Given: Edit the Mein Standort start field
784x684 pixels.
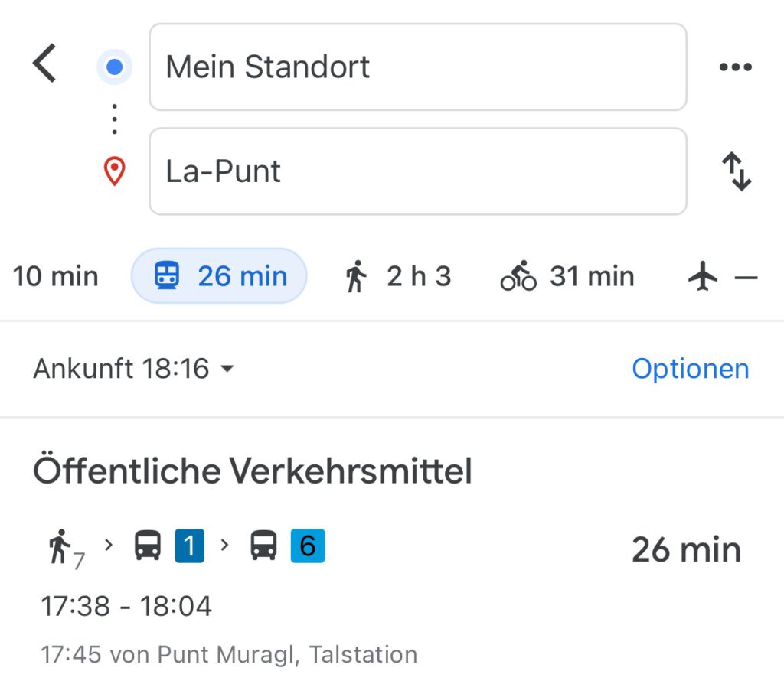Looking at the screenshot, I should 418,67.
